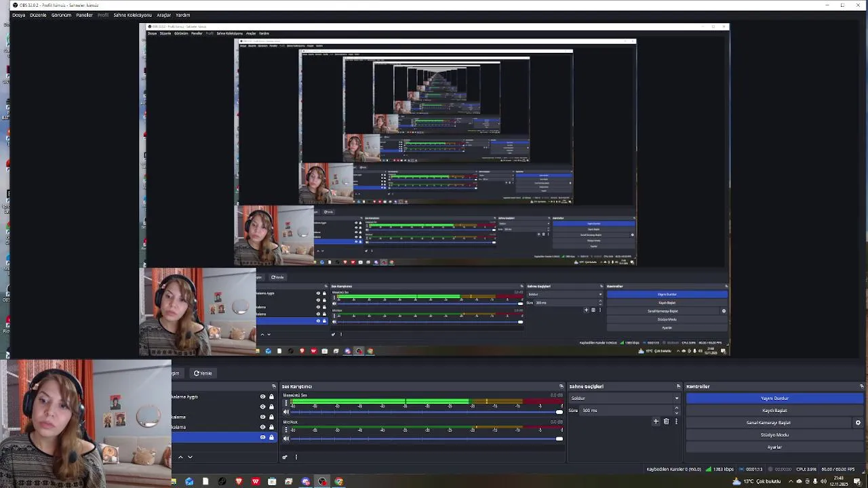This screenshot has height=488, width=868.
Task: Open weather widget showing 13°C
Action: point(757,481)
